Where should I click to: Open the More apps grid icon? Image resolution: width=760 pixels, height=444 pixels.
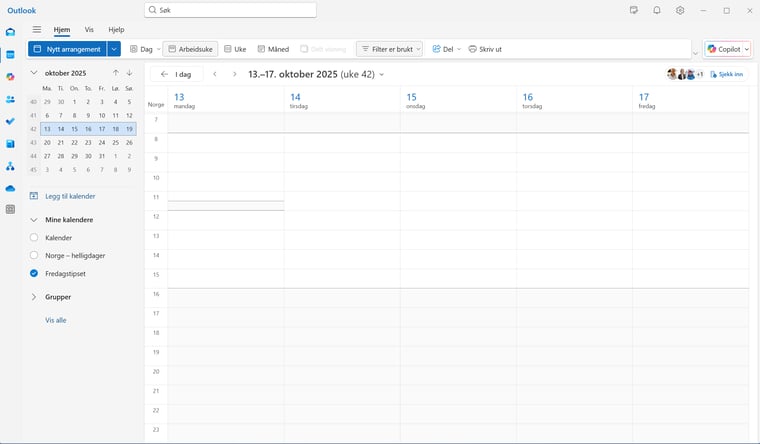tap(10, 209)
